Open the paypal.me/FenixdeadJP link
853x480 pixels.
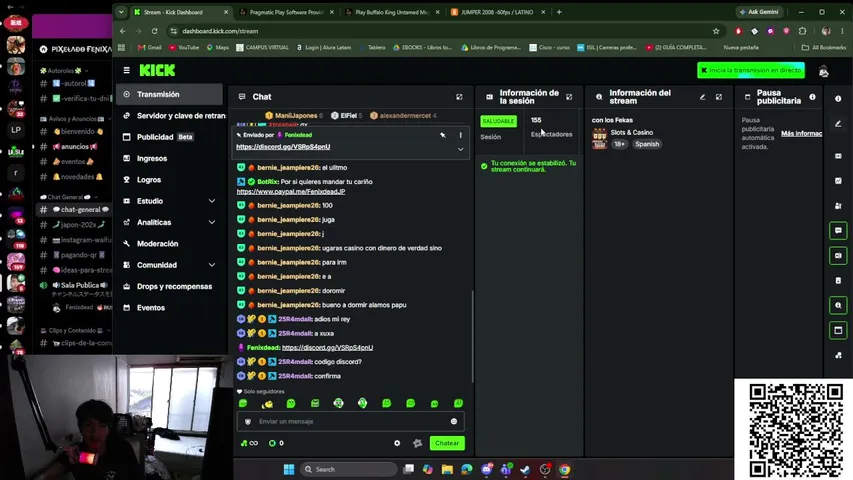tap(290, 192)
